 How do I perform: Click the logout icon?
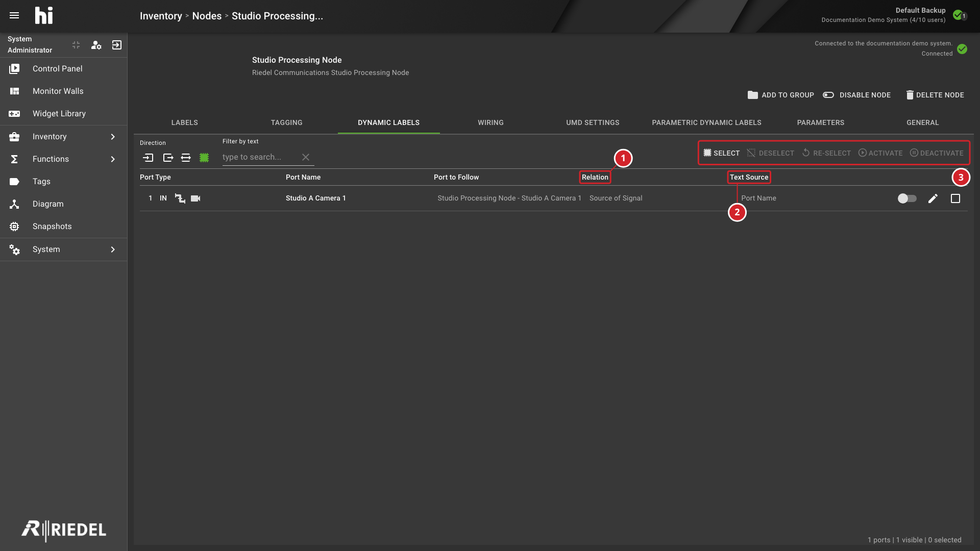(117, 45)
